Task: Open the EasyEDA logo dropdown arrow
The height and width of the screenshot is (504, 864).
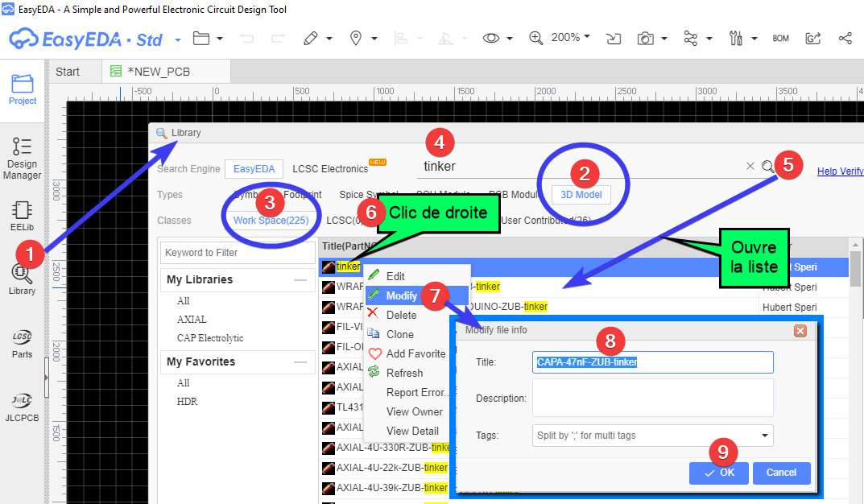Action: (178, 39)
